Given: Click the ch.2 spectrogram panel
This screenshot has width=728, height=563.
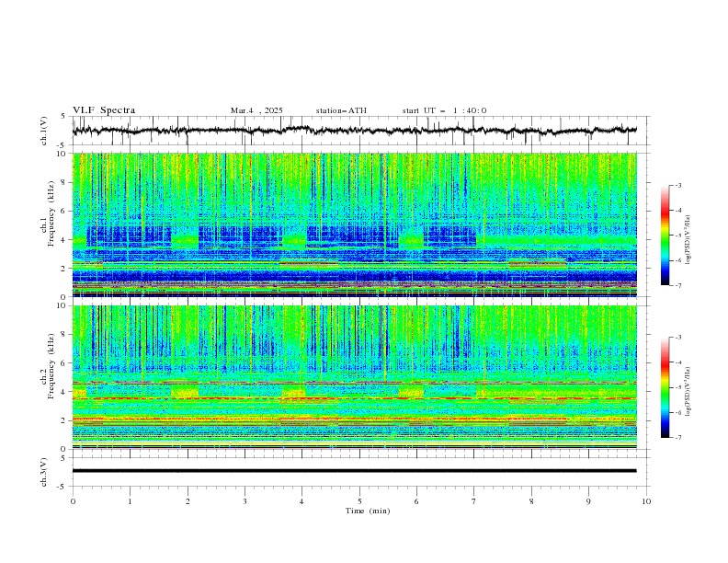Looking at the screenshot, I should pyautogui.click(x=355, y=377).
